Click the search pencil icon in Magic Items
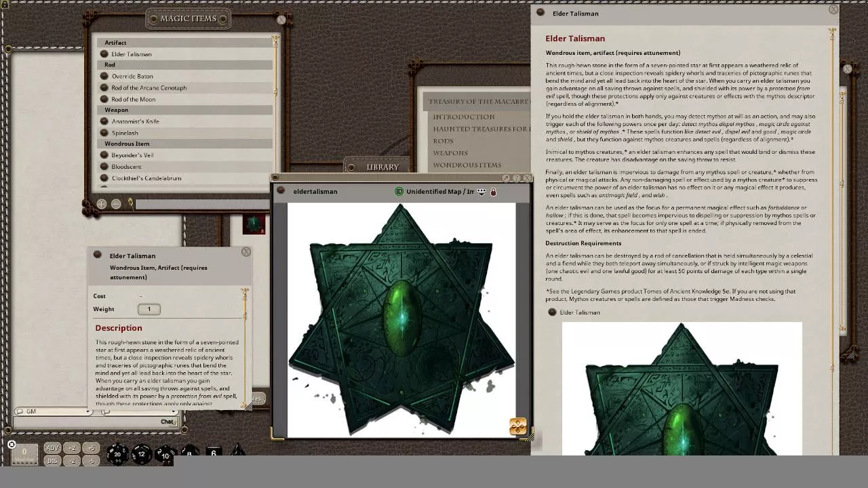 pos(131,203)
